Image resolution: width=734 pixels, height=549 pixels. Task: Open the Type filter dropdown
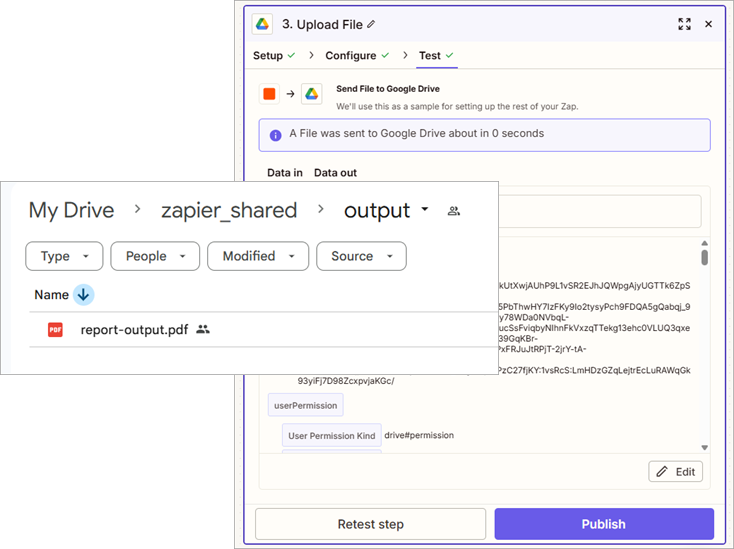64,256
